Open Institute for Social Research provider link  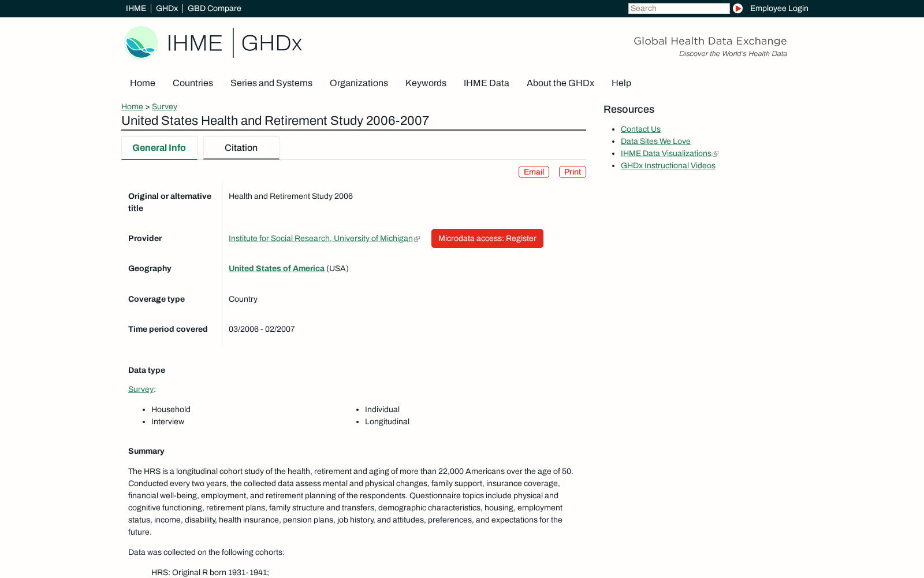pyautogui.click(x=321, y=238)
